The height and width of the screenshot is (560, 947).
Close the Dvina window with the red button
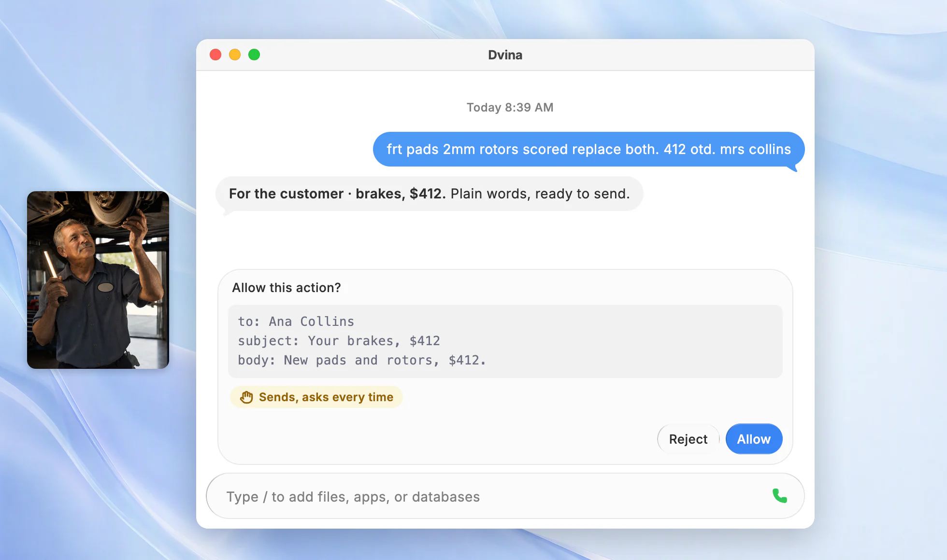point(215,55)
